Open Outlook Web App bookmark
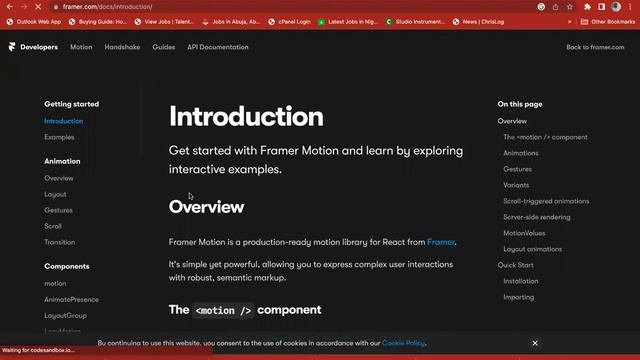The image size is (640, 360). tap(34, 22)
